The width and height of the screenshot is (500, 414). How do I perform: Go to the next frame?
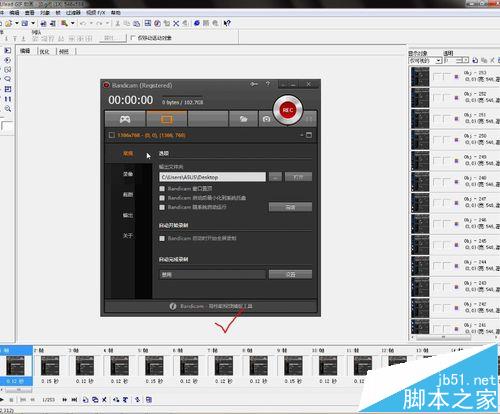pos(64,399)
